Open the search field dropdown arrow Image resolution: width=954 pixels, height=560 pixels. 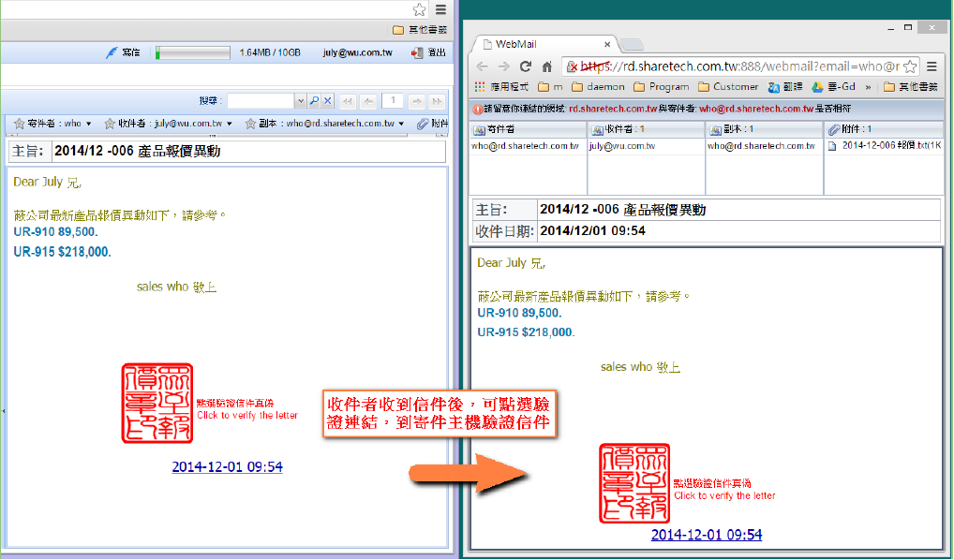300,100
